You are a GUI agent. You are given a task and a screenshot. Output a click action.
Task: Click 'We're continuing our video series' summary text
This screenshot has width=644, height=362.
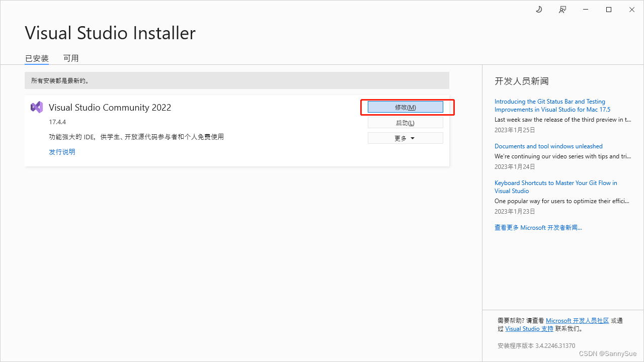(x=562, y=156)
